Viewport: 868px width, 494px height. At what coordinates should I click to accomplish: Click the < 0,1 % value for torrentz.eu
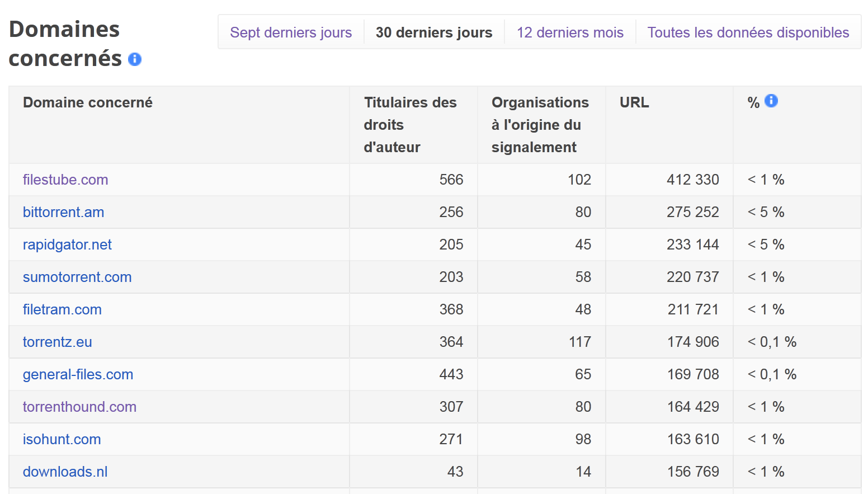[x=772, y=342]
